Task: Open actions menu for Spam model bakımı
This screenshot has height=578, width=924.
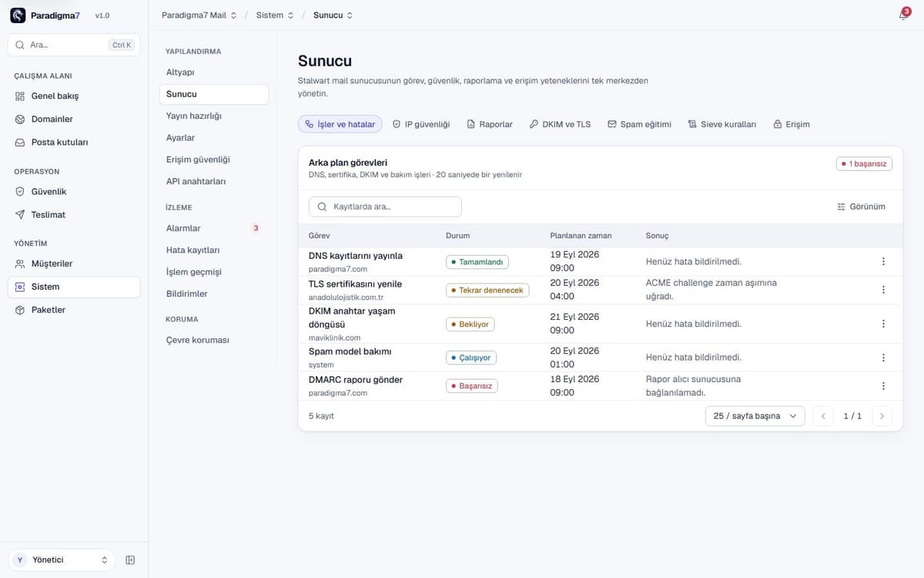Action: click(883, 358)
